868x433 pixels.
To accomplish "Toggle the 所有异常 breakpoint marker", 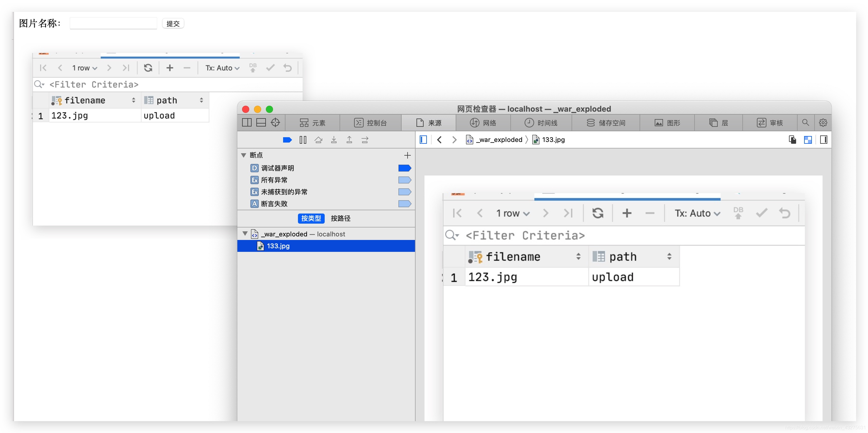I will (x=404, y=180).
